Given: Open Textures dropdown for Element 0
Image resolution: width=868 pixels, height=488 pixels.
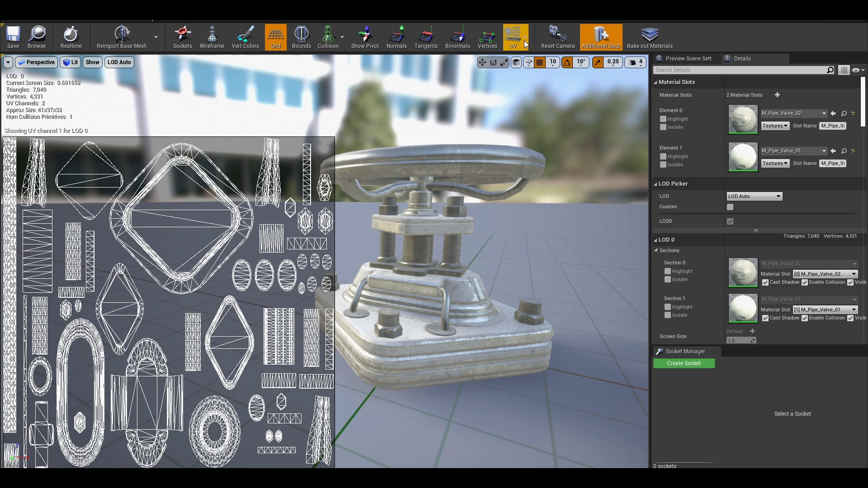Looking at the screenshot, I should [775, 126].
